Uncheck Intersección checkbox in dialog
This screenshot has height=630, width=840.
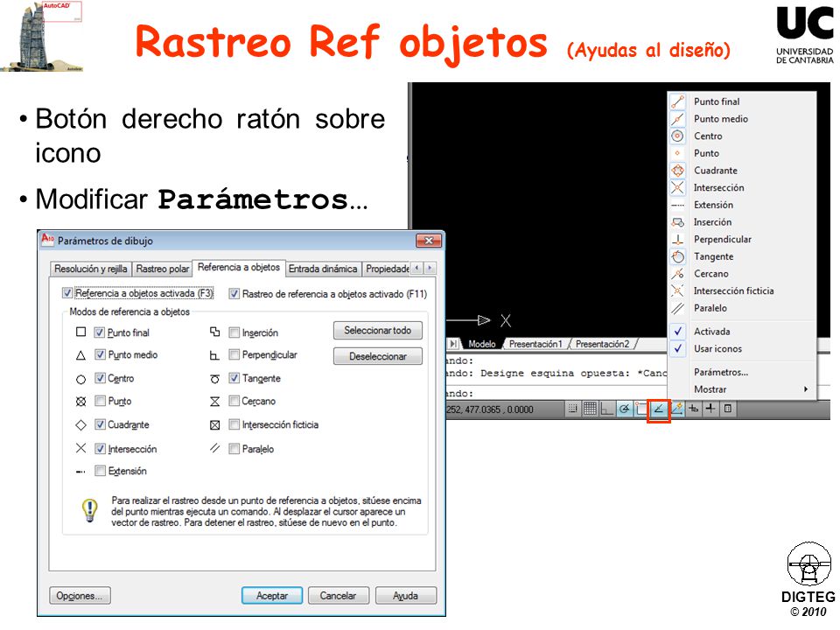(x=100, y=448)
